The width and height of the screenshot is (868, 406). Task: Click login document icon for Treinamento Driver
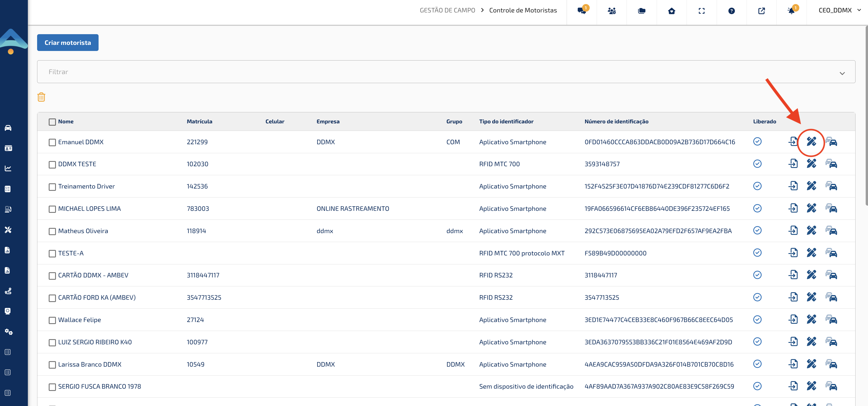pyautogui.click(x=793, y=186)
